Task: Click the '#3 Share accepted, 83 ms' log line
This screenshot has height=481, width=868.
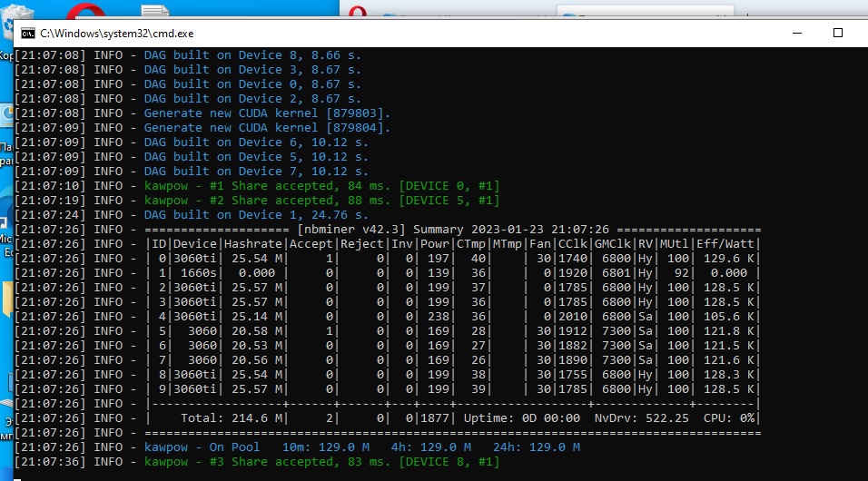Action: (321, 461)
